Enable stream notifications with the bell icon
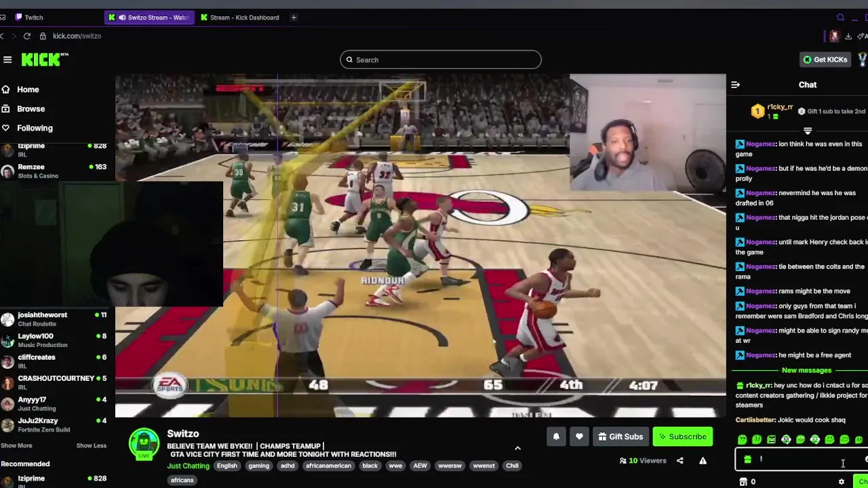The width and height of the screenshot is (868, 488). tap(556, 437)
